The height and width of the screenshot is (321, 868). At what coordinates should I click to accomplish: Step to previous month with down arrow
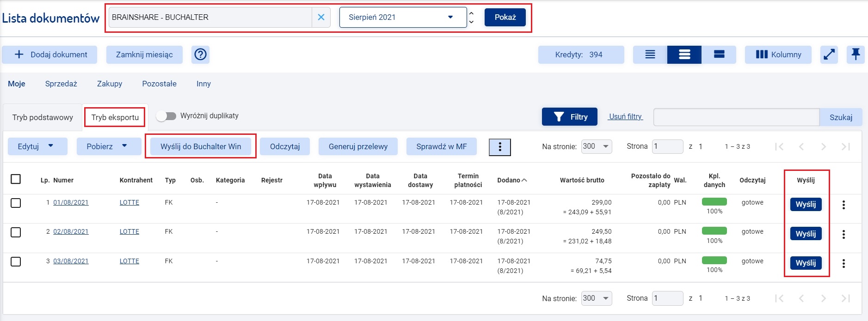point(471,22)
